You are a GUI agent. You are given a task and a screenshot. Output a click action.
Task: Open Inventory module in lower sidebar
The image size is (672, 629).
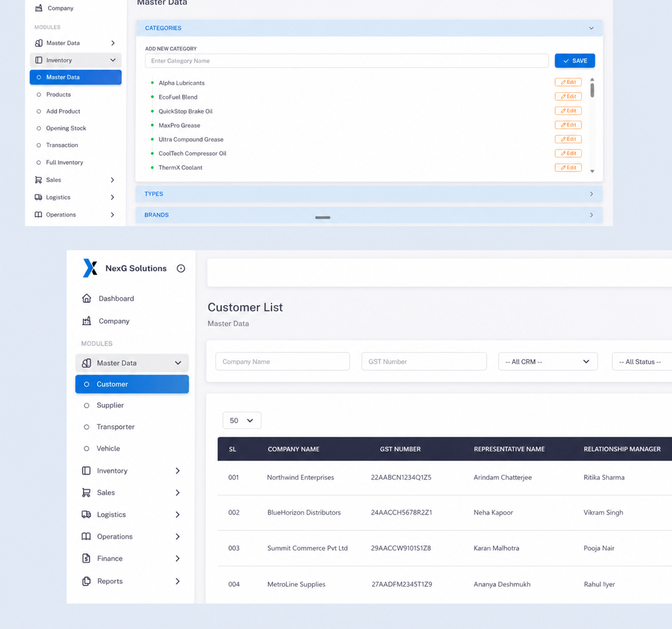coord(132,471)
